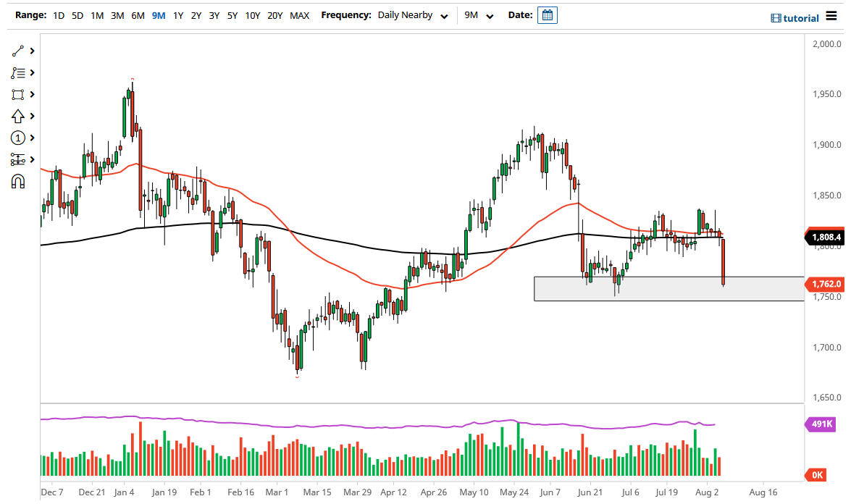Toggle the magnet snap tool
The height and width of the screenshot is (504, 851).
(x=18, y=181)
